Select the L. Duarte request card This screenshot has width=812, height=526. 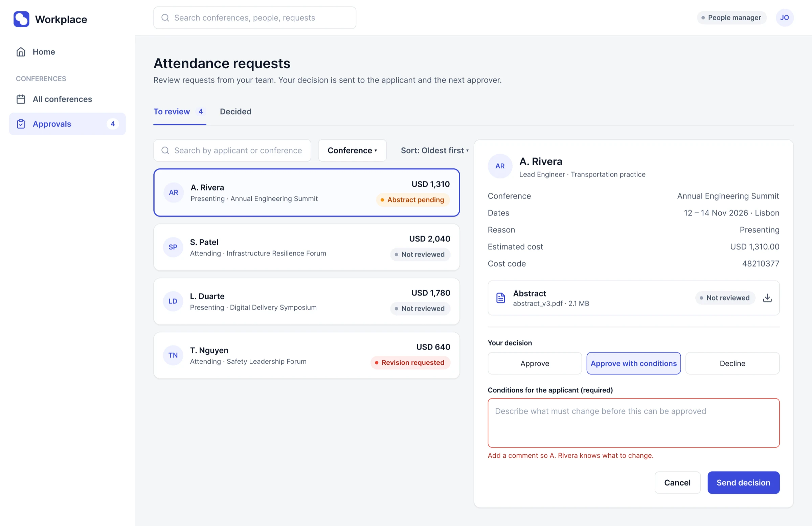(x=307, y=301)
